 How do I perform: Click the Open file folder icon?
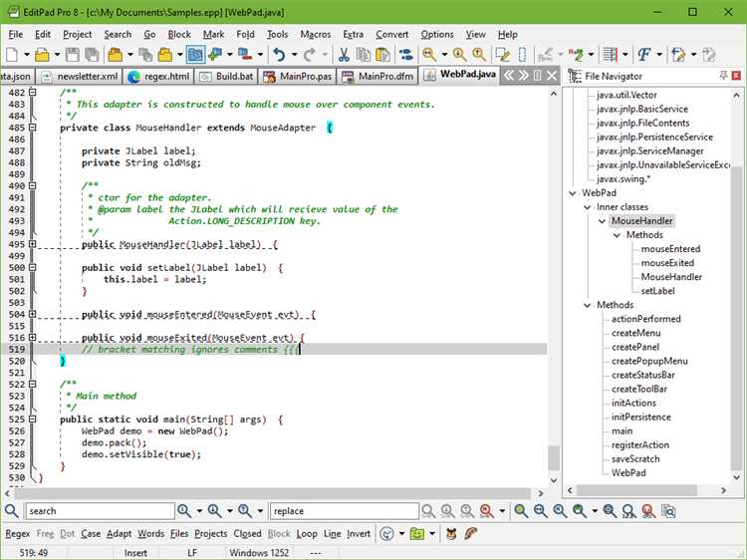(42, 55)
